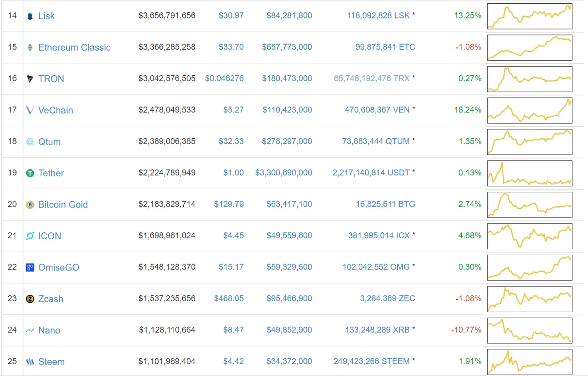Click the Steem logo icon

[30, 362]
